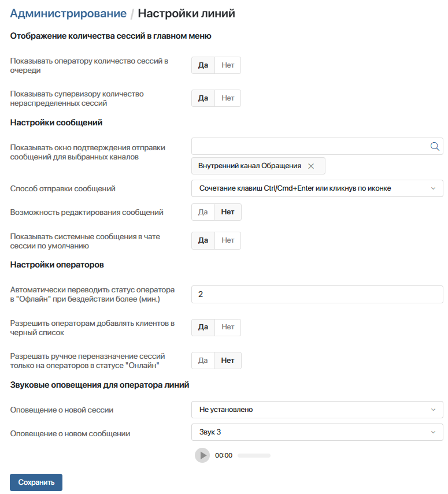Enable "Да" for message editing capability
Screen dimensions: 448x494
202,212
